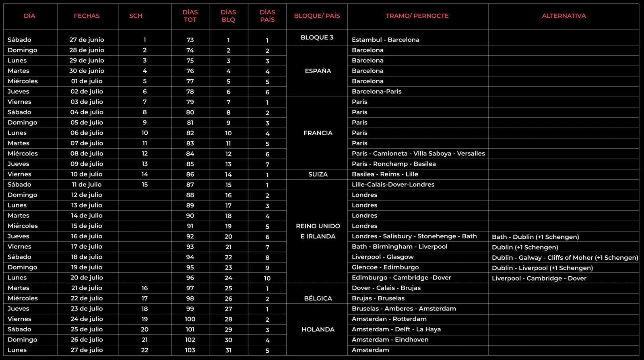Click the 01 de julio date cell
The width and height of the screenshot is (644, 360).
(87, 81)
